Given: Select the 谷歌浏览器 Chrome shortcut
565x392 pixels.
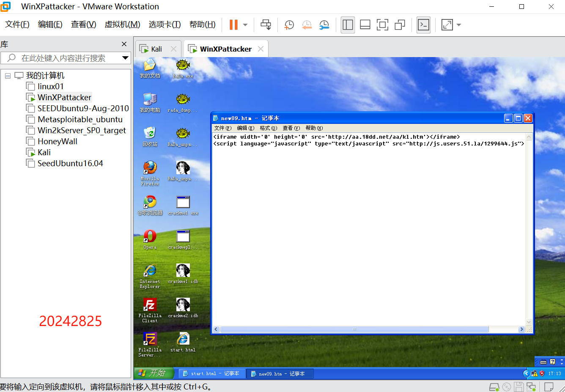Looking at the screenshot, I should point(150,206).
